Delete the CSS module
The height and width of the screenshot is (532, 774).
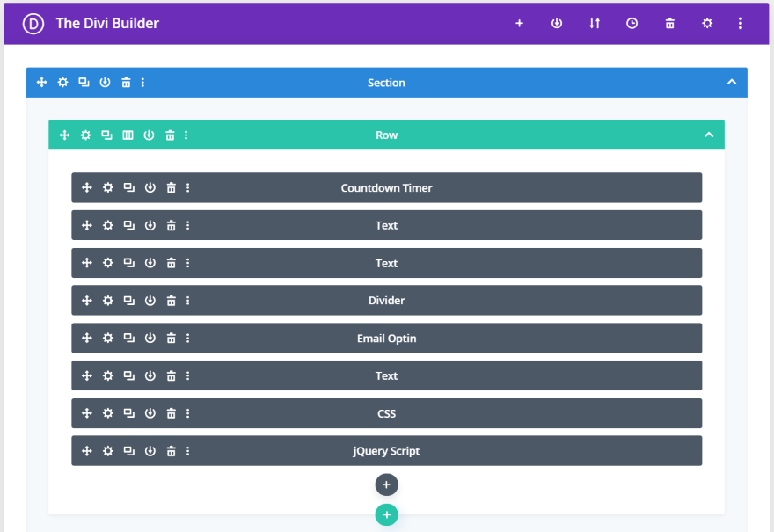click(x=172, y=413)
